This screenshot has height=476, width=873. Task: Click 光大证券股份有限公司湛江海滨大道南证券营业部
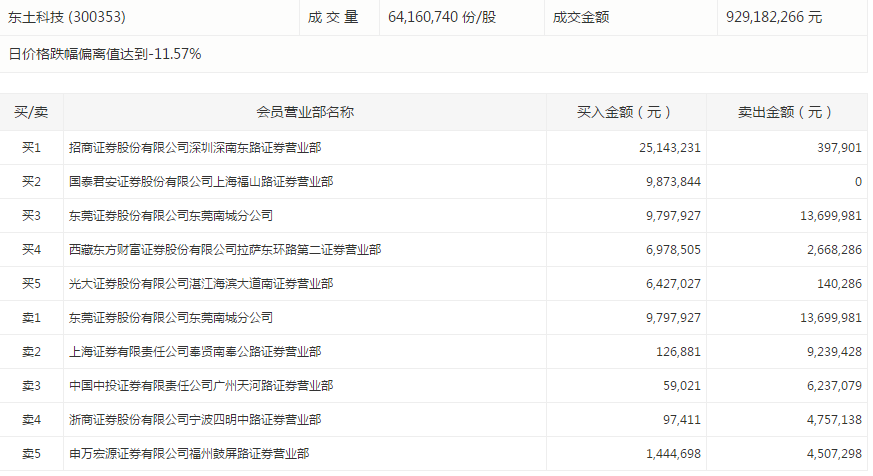click(x=201, y=283)
